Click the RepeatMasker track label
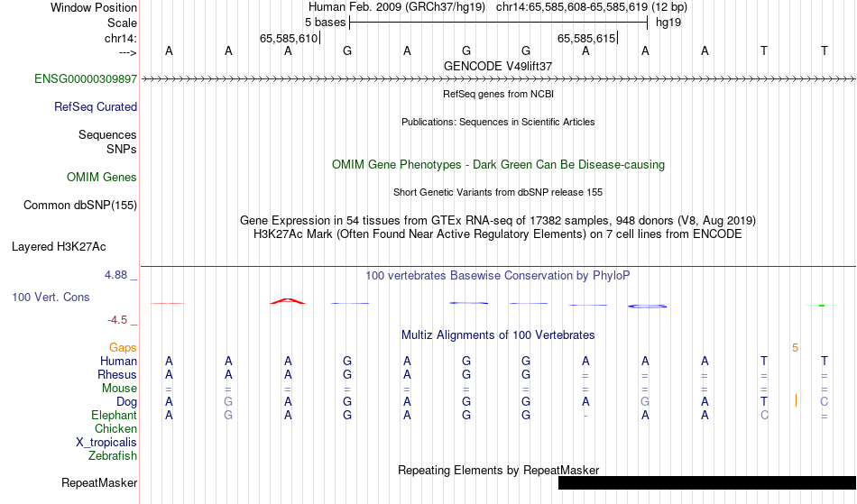Screen dimensions: 857x504 click(99, 483)
